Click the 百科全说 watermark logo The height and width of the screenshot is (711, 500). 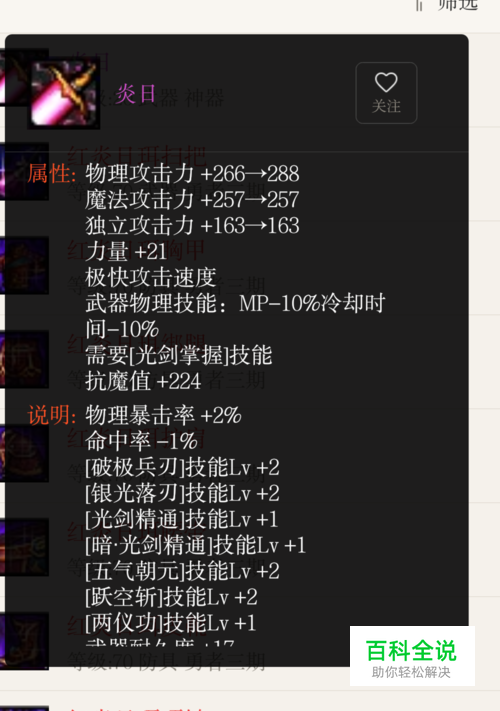click(412, 656)
